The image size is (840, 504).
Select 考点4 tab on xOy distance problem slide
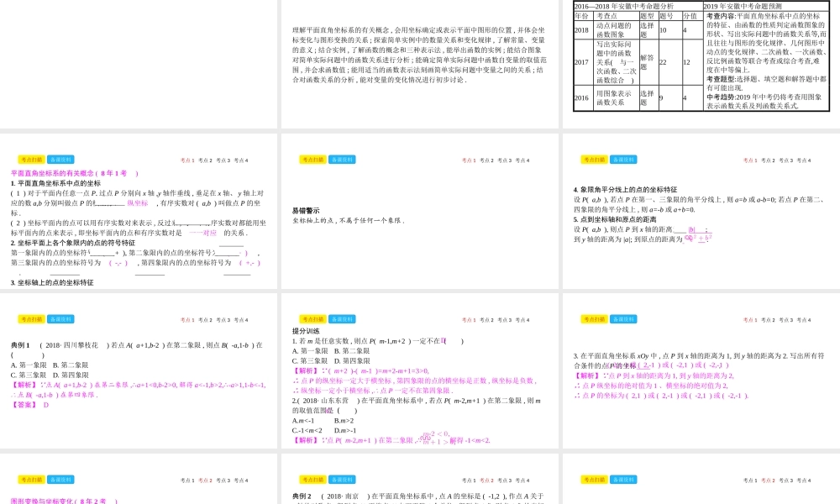[804, 320]
